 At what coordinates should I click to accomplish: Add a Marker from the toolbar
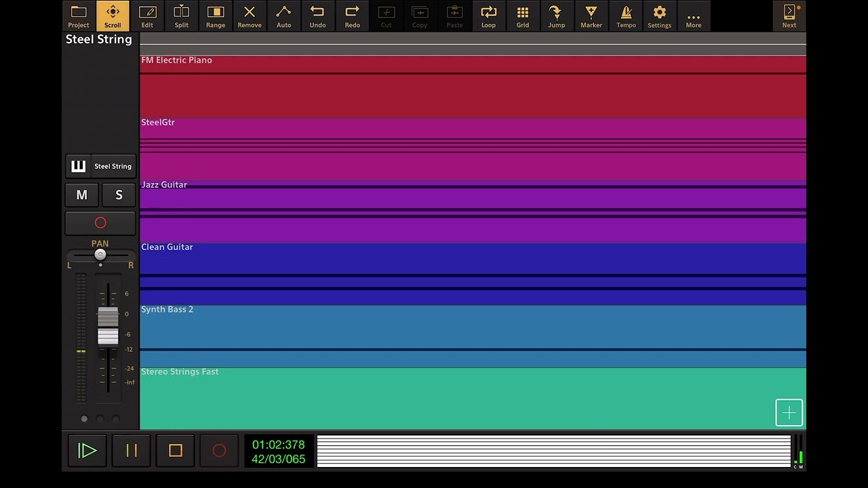(x=591, y=16)
